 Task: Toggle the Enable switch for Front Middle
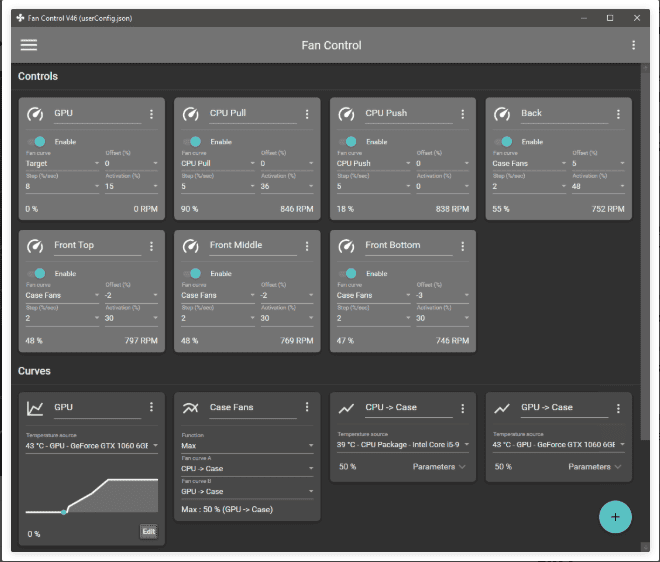[x=192, y=273]
